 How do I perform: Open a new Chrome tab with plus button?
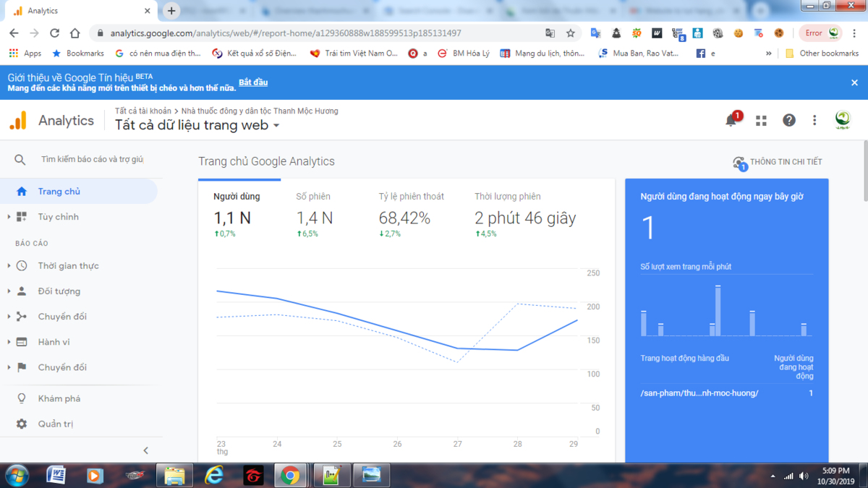tap(171, 11)
